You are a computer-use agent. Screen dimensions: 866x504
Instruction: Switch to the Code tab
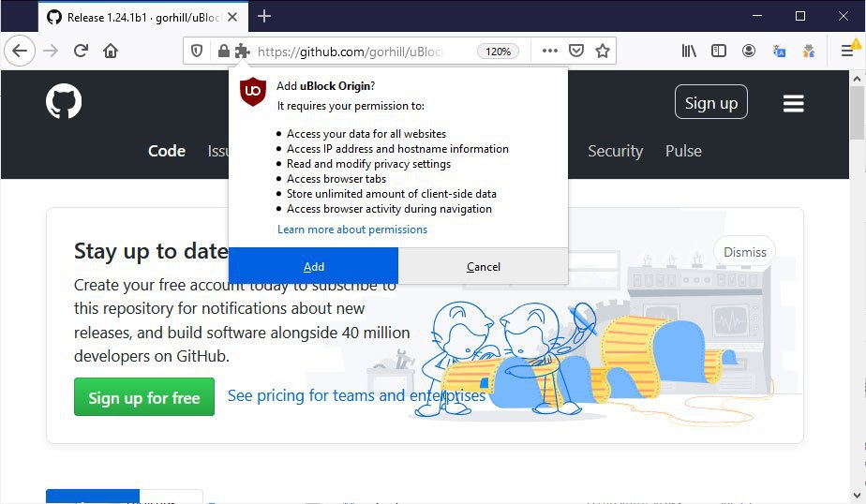click(x=166, y=151)
